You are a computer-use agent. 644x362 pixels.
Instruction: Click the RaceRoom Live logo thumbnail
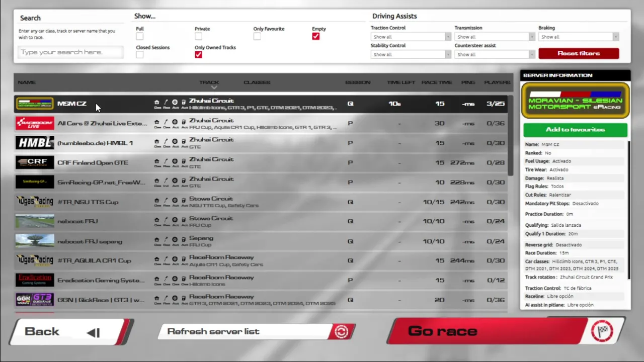[x=35, y=123]
